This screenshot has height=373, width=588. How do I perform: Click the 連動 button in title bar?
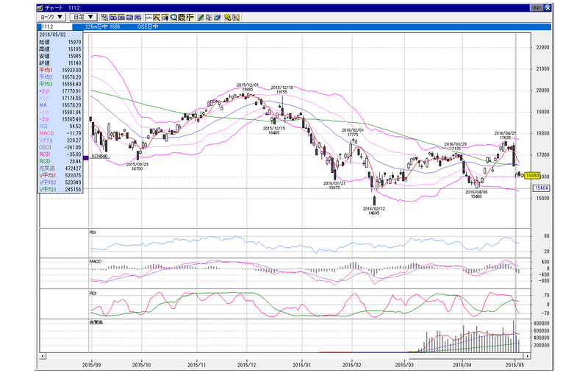click(537, 7)
